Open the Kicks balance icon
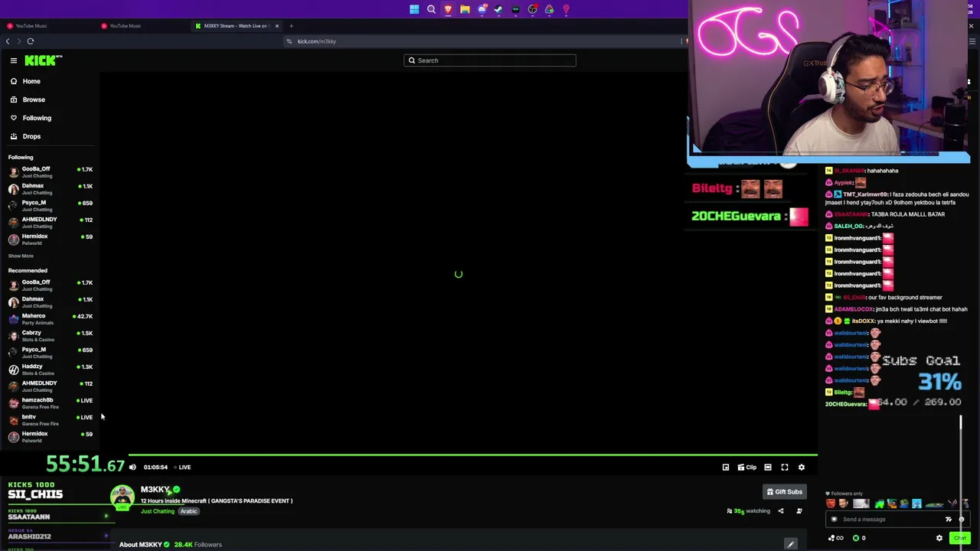The height and width of the screenshot is (551, 980). [859, 538]
